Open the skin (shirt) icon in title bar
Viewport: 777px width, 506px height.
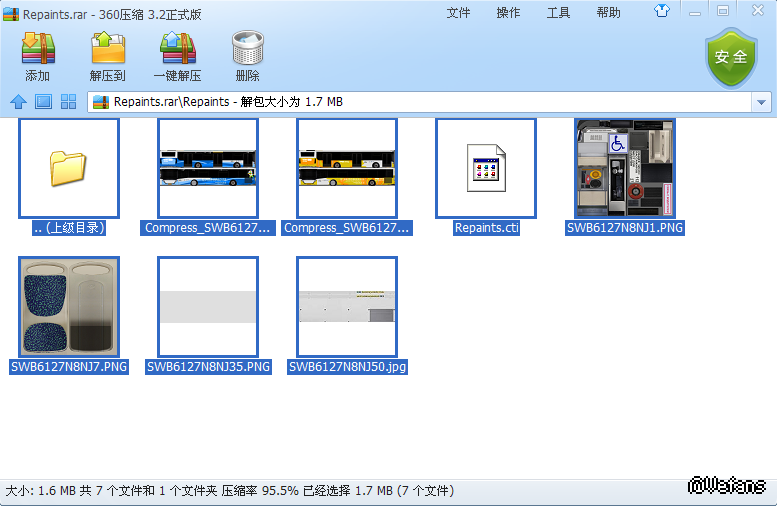point(662,10)
